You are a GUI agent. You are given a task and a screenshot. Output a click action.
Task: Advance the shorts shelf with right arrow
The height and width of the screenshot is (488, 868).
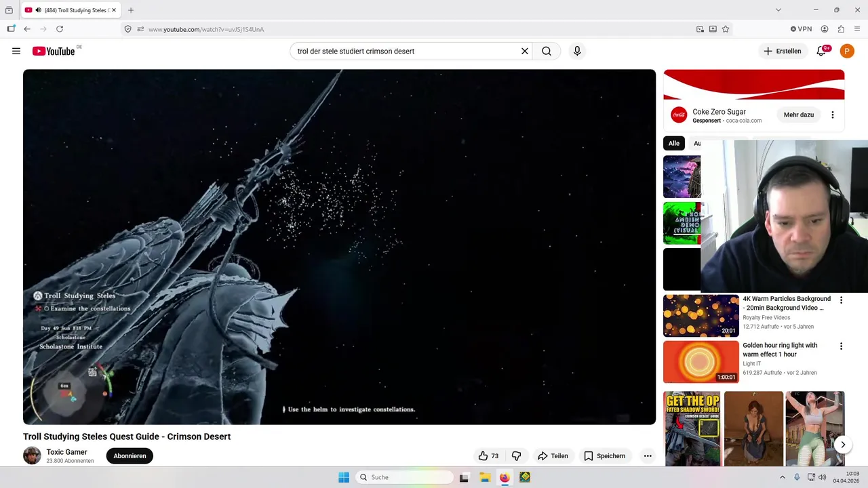click(842, 445)
